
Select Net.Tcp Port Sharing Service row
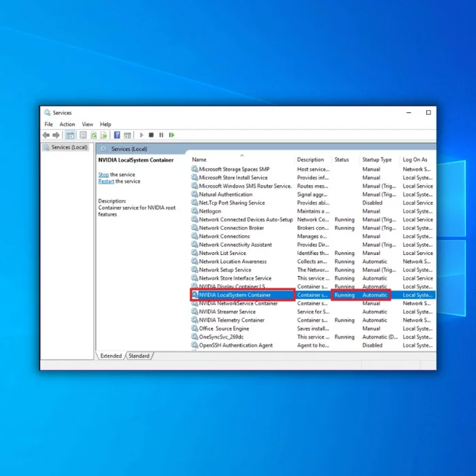pyautogui.click(x=313, y=203)
